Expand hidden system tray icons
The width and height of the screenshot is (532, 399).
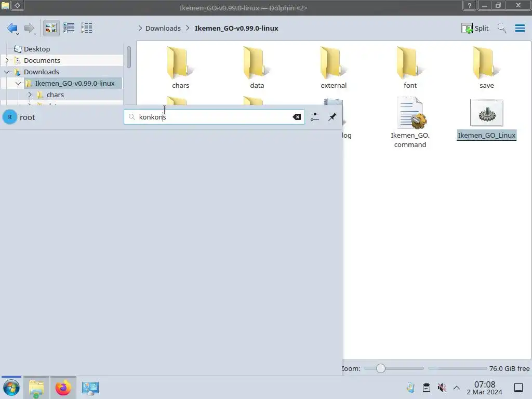[x=457, y=388]
